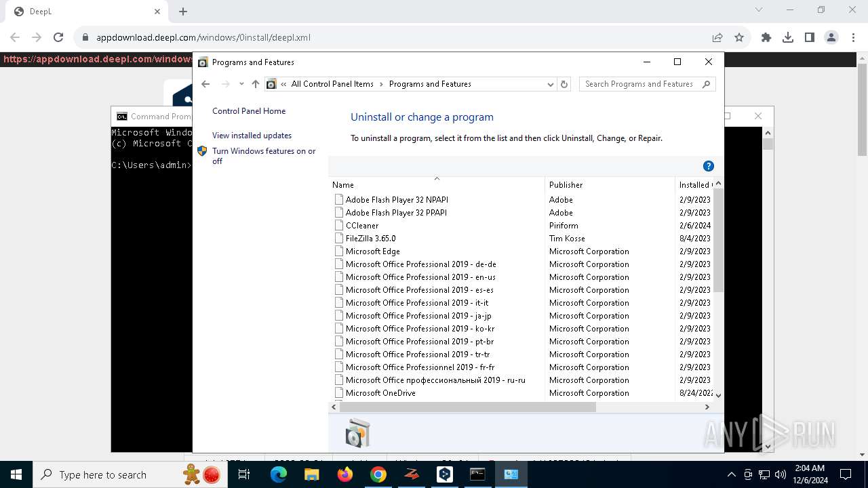Open Chrome three-dot menu
Viewport: 868px width, 488px height.
tap(853, 38)
